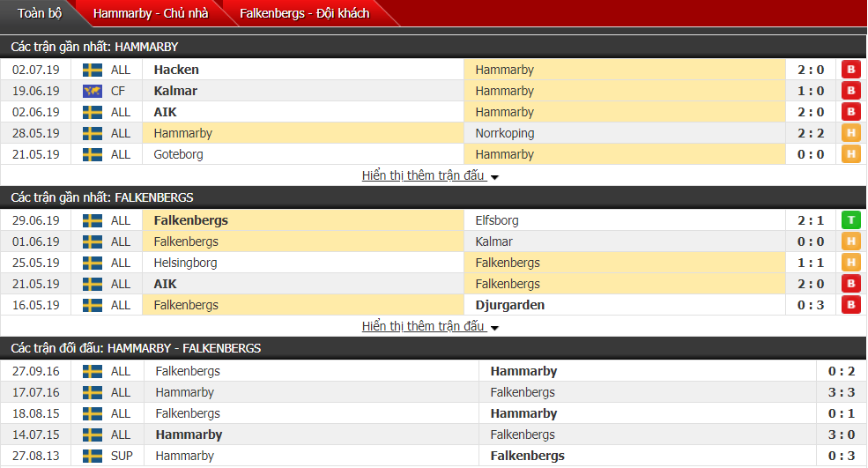
Task: Click Sweden flag in 17.07.16 head-to-head row
Action: 93,393
